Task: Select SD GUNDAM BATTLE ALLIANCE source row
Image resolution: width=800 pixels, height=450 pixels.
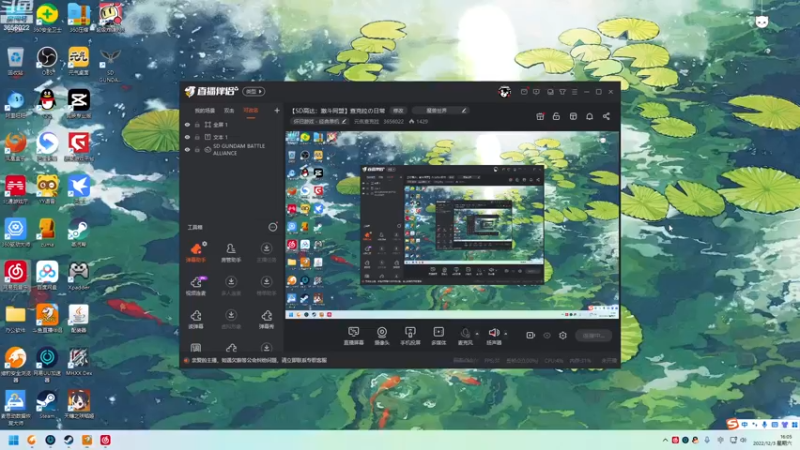Action: click(232, 149)
